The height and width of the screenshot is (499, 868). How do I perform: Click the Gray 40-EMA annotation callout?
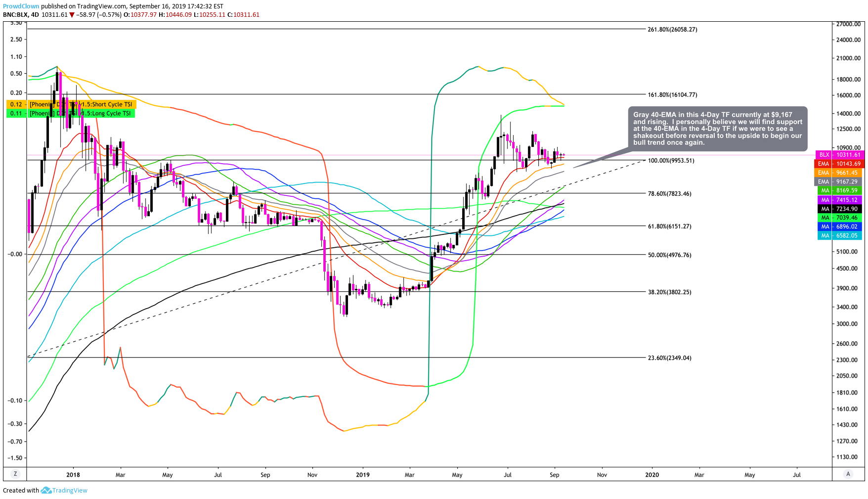(x=718, y=129)
